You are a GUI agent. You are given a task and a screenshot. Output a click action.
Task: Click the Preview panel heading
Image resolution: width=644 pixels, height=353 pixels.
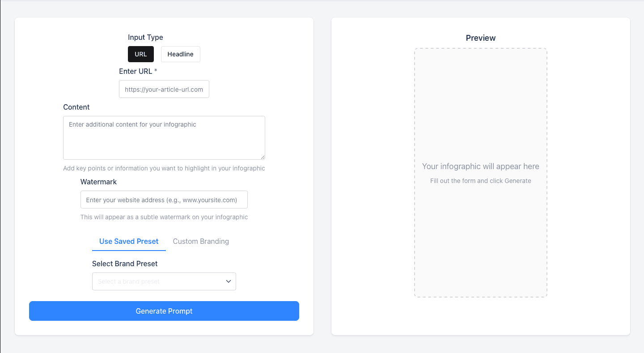(480, 38)
